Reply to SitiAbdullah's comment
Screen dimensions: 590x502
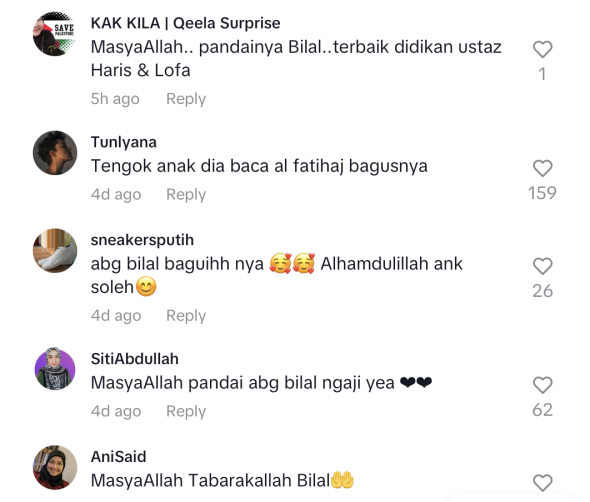(x=186, y=411)
